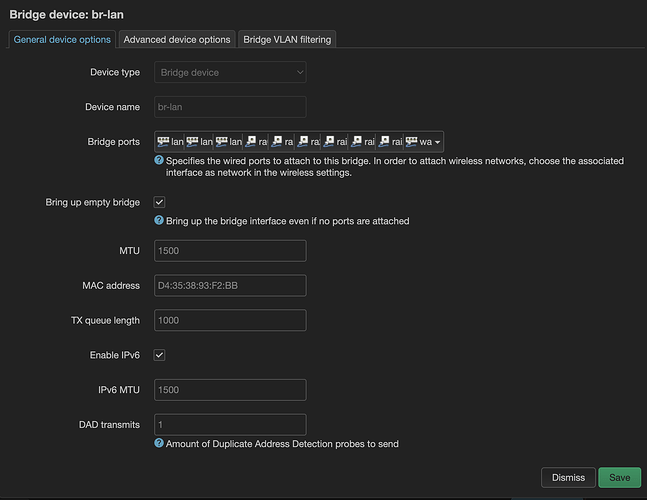Viewport: 647px width, 500px height.
Task: Click the TX queue length field
Action: pos(230,320)
